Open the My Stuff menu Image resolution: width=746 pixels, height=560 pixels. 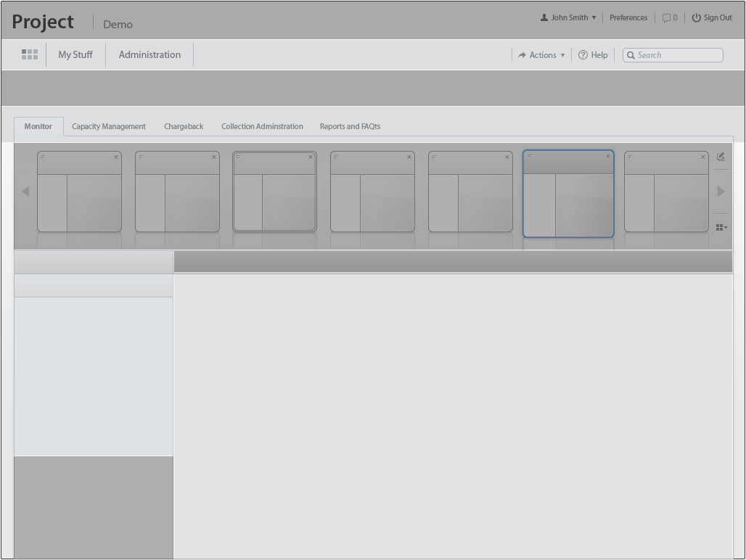point(75,55)
